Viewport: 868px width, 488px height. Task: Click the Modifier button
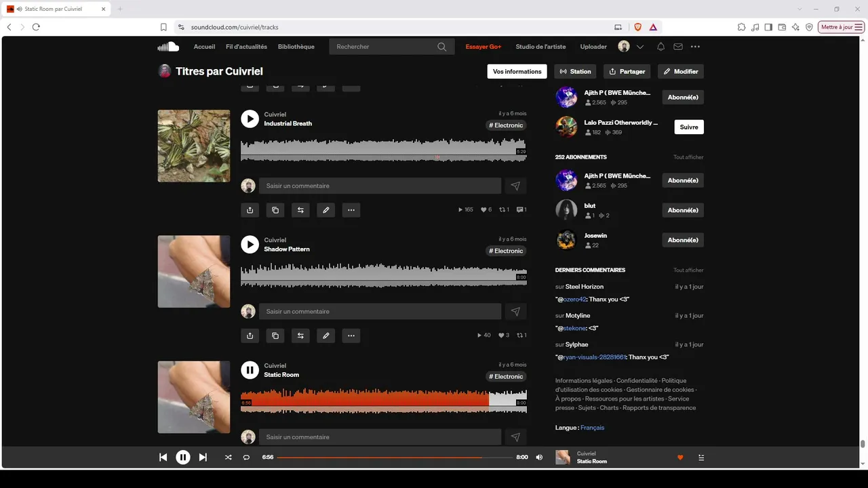(681, 71)
